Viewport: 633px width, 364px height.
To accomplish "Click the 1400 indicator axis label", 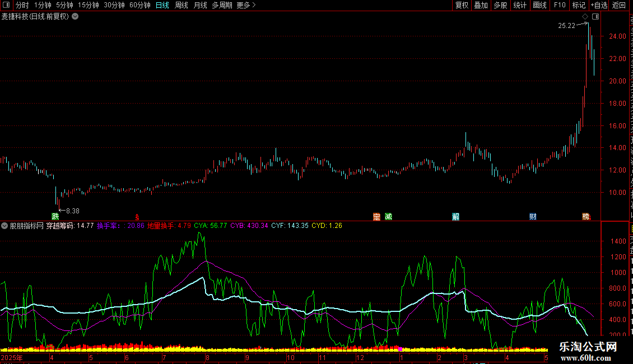I will 618,241.
